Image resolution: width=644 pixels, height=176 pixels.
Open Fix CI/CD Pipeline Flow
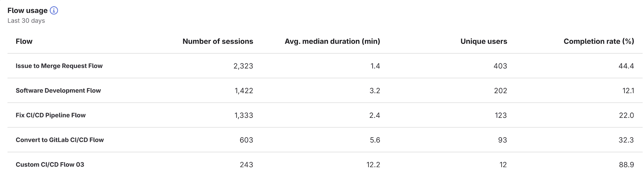(x=50, y=115)
